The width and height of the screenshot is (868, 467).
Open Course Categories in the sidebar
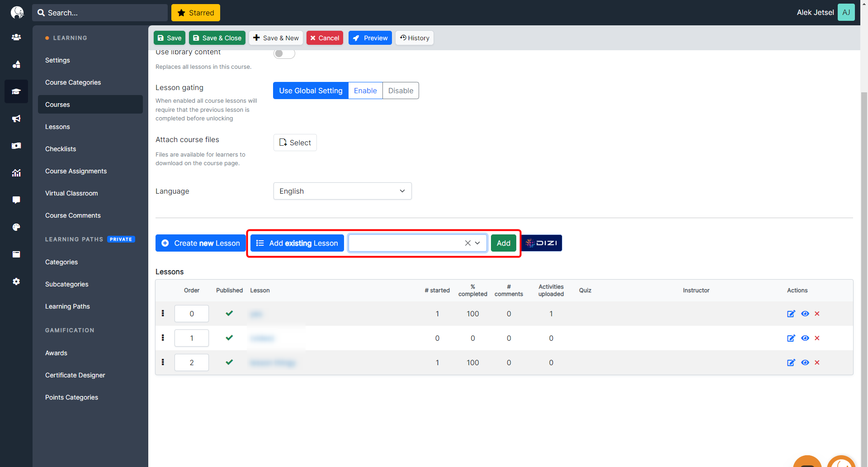73,82
